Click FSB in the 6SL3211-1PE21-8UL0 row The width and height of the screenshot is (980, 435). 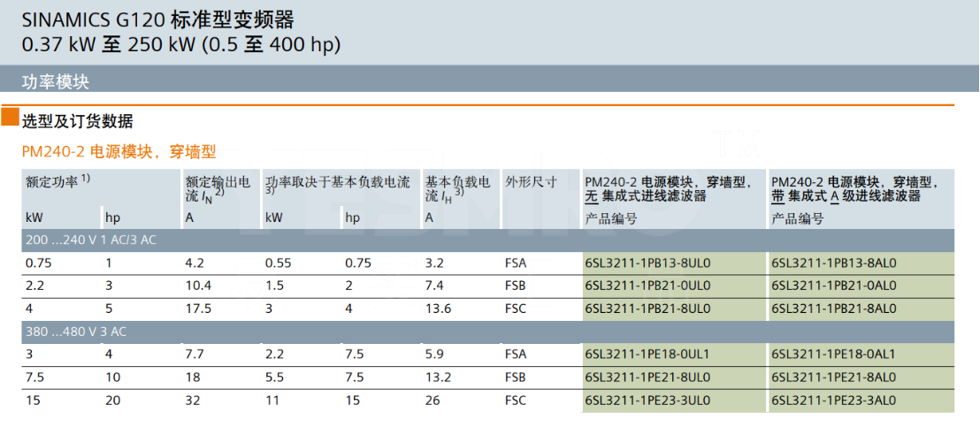pos(517,377)
